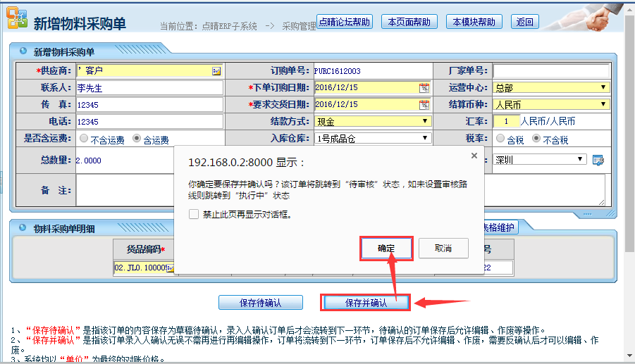Click the page's vertical scrollbar
Viewport: 635px width, 364px height.
tap(629, 141)
